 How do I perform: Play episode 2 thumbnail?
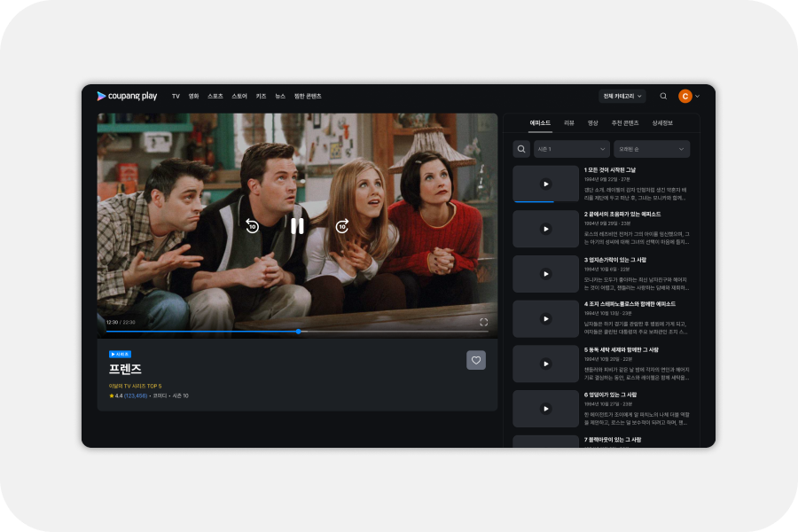click(x=545, y=229)
